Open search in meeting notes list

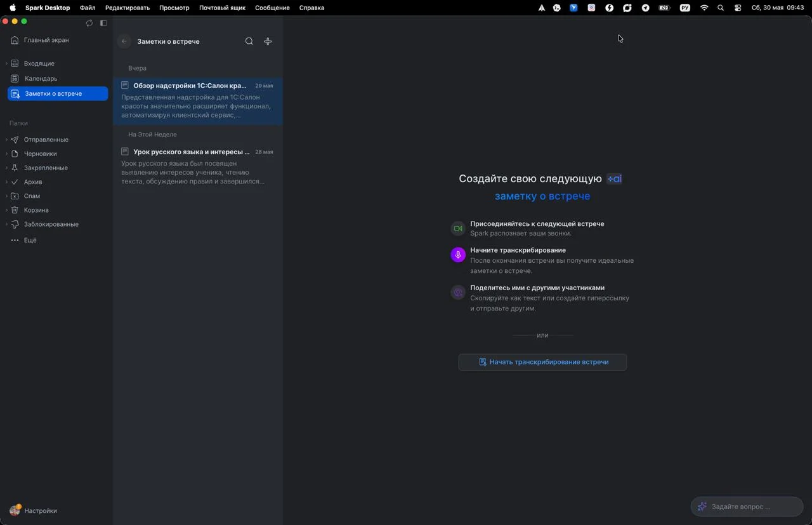[x=249, y=41]
